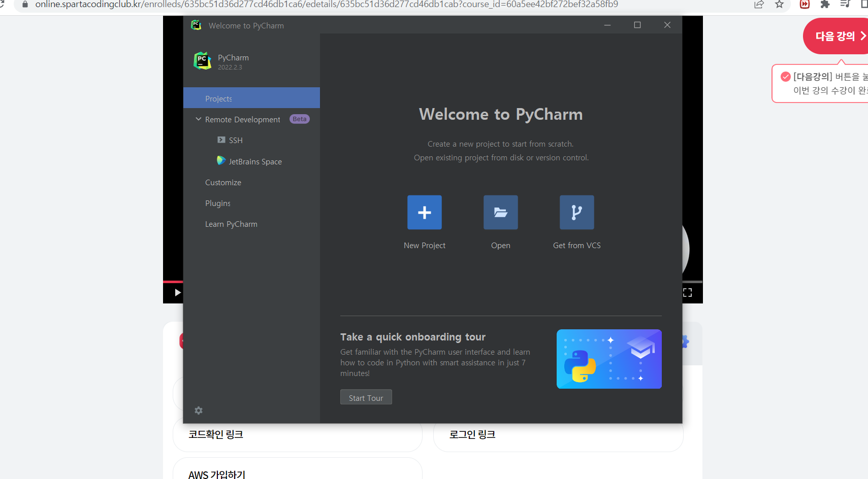This screenshot has width=868, height=479.
Task: Click the 'Welcome to PyCharm' main heading
Action: pos(501,114)
